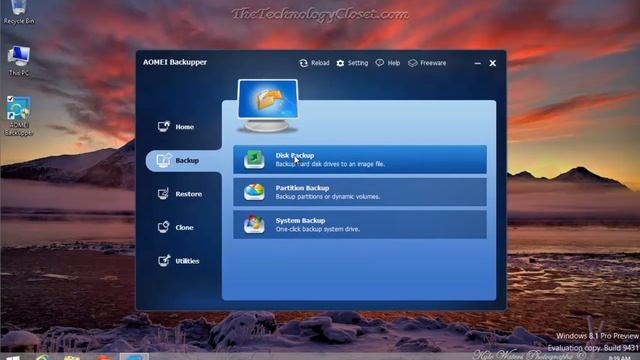Close the AOMEI Backupper window
The image size is (640, 360).
(493, 63)
